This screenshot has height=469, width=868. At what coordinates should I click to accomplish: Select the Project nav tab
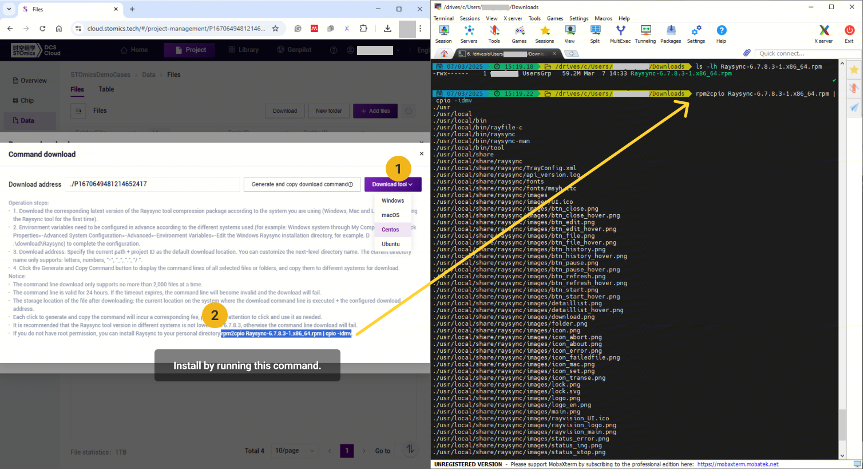click(191, 50)
